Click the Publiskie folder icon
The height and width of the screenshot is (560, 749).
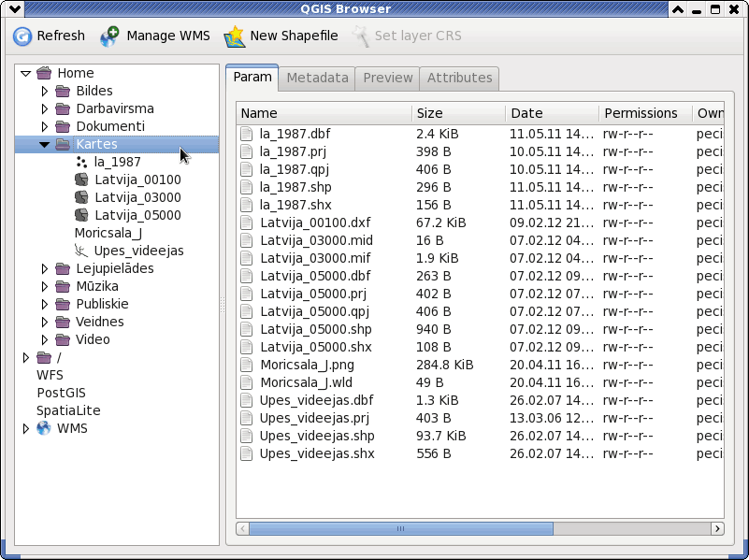pyautogui.click(x=63, y=304)
